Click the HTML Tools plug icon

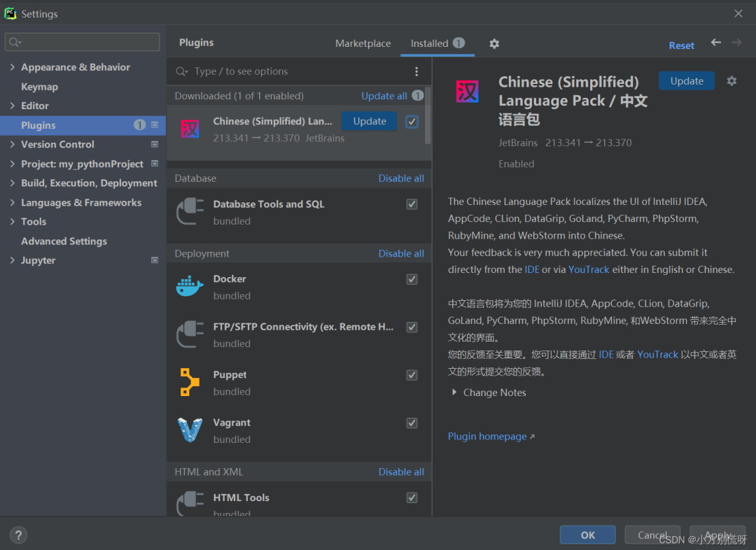point(190,504)
